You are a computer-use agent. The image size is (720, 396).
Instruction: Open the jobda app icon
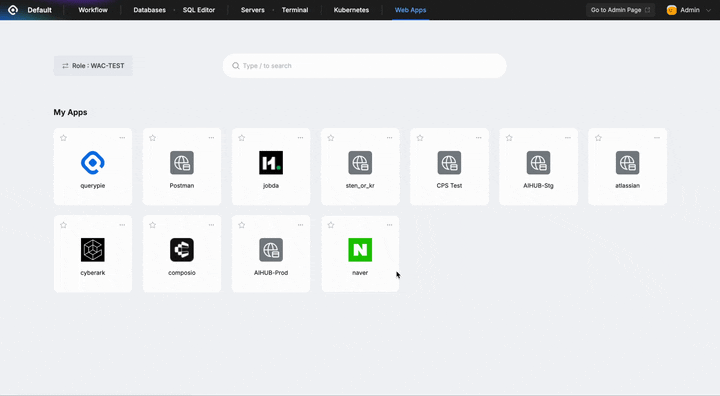271,163
